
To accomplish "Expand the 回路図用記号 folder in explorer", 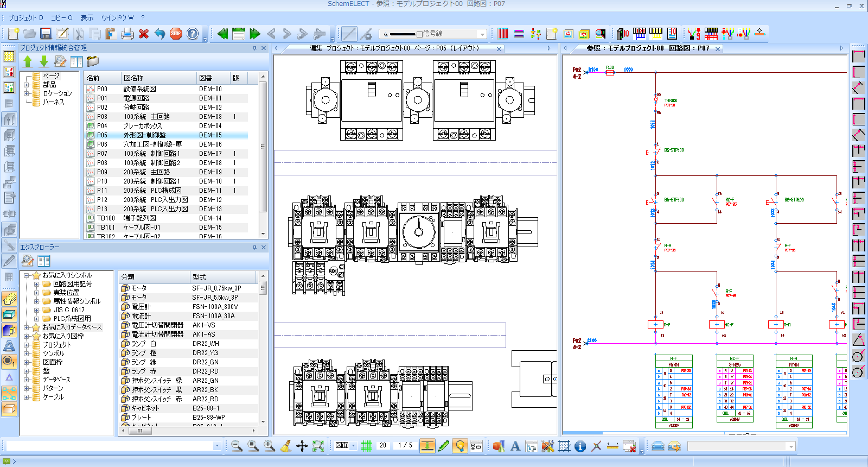I will [36, 284].
